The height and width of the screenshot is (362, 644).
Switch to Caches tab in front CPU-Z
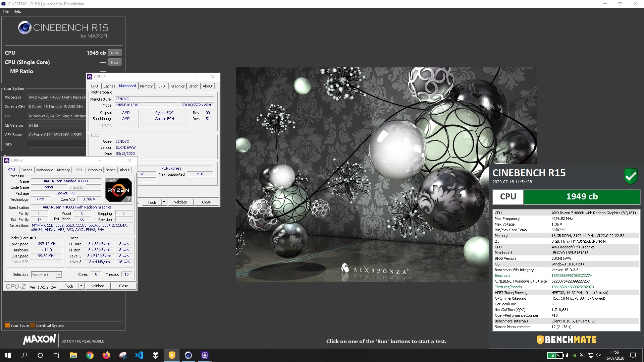click(x=26, y=170)
